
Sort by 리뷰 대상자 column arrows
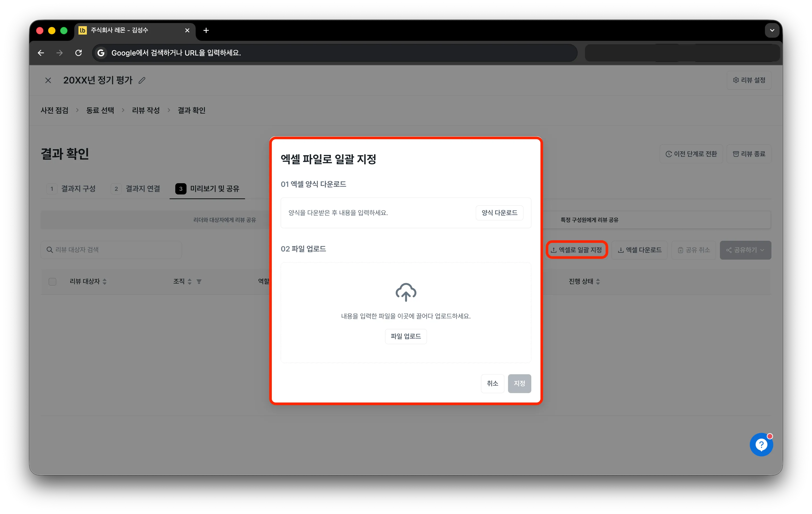[105, 282]
